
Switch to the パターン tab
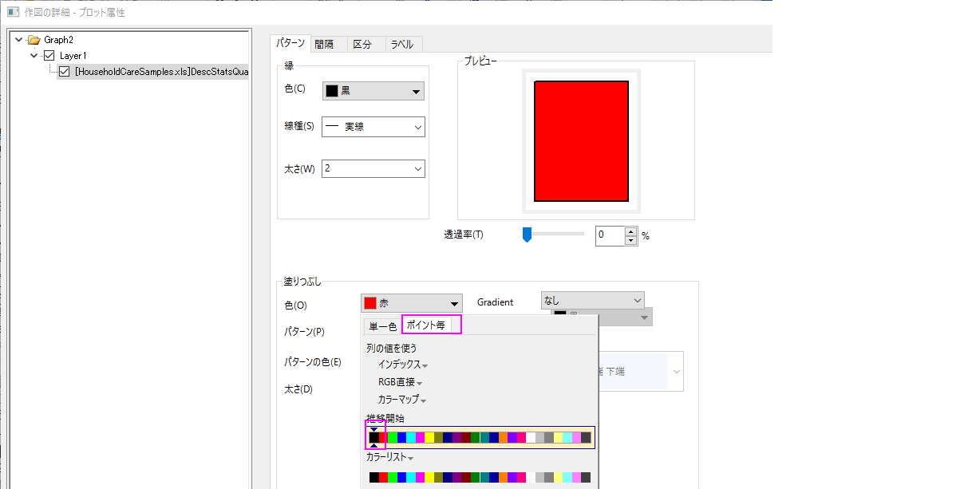[290, 43]
